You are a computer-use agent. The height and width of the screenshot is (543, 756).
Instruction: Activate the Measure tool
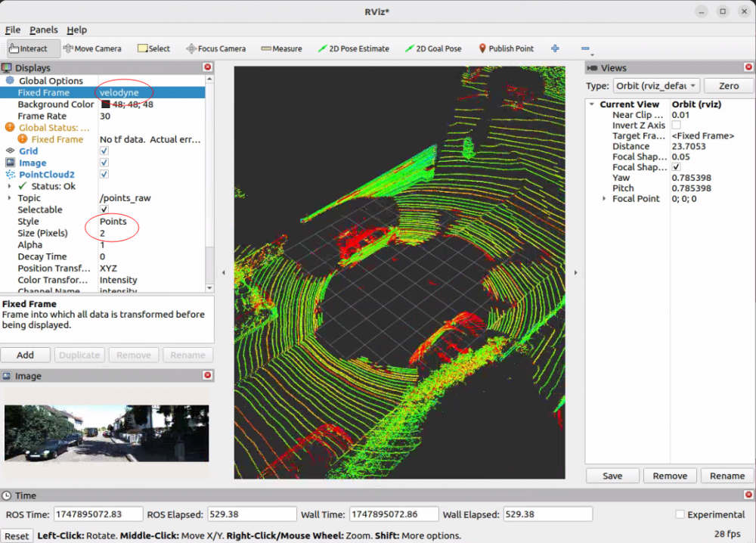(280, 48)
